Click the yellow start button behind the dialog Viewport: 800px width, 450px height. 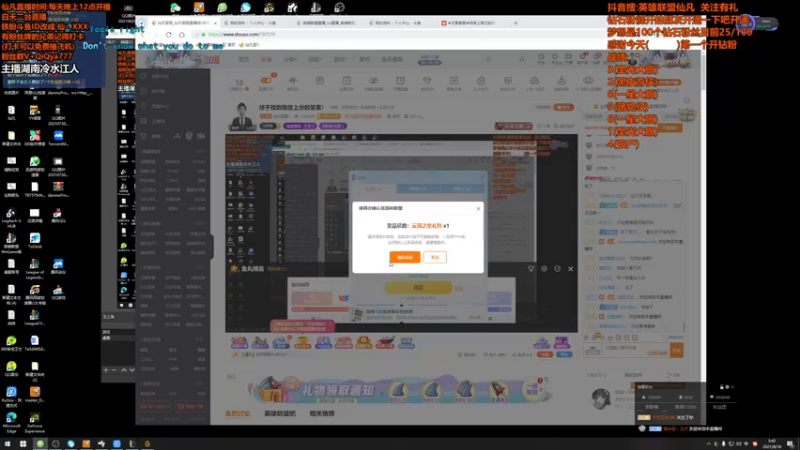tap(418, 288)
